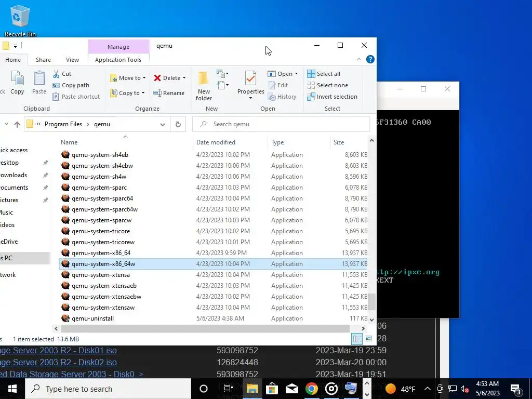The width and height of the screenshot is (532, 399).
Task: Expand the Move to dropdown
Action: point(144,78)
